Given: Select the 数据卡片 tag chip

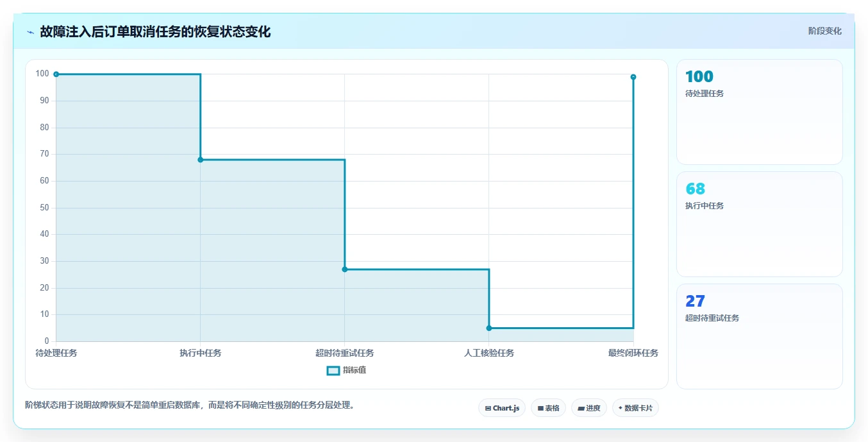Looking at the screenshot, I should point(635,408).
